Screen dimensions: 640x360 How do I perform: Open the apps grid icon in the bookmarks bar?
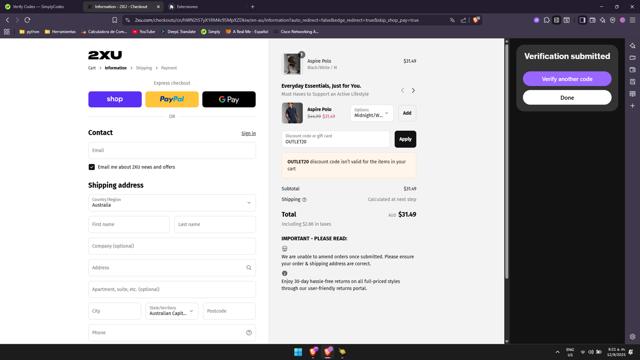(7, 31)
